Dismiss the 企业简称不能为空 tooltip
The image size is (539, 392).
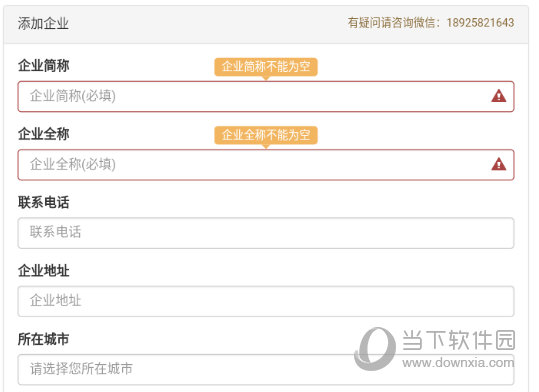click(x=266, y=67)
